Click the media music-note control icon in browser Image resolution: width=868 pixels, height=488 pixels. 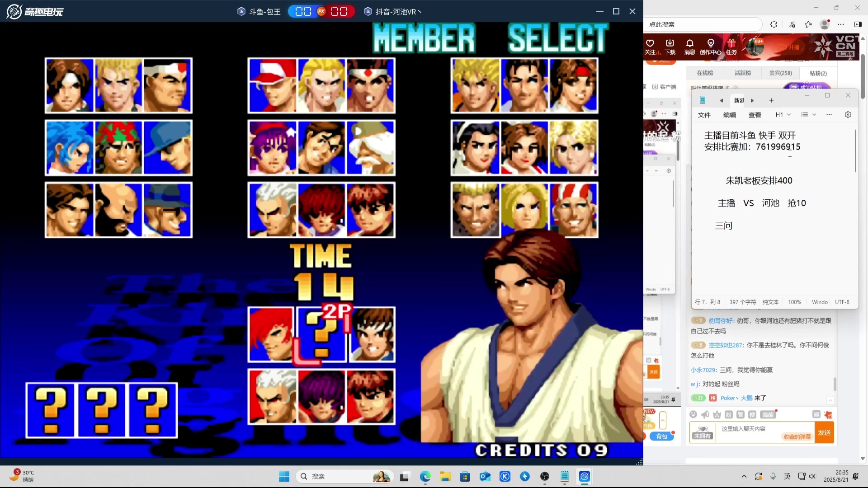[792, 24]
